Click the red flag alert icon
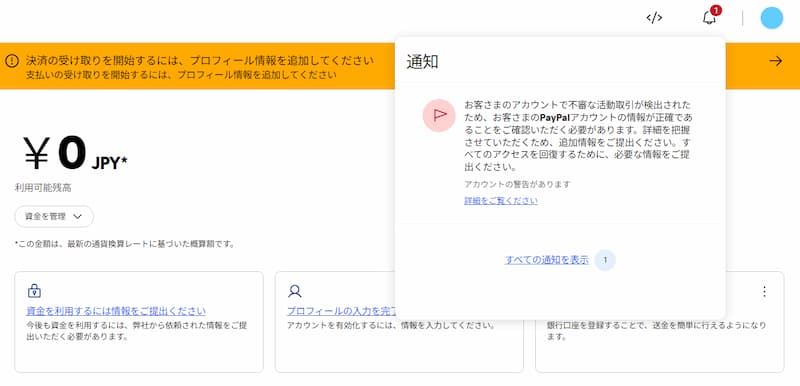The image size is (800, 386). [439, 115]
